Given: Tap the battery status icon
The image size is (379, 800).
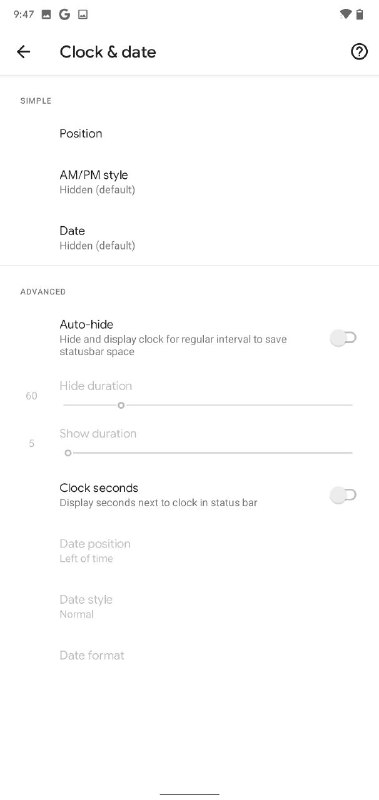Looking at the screenshot, I should pyautogui.click(x=360, y=14).
